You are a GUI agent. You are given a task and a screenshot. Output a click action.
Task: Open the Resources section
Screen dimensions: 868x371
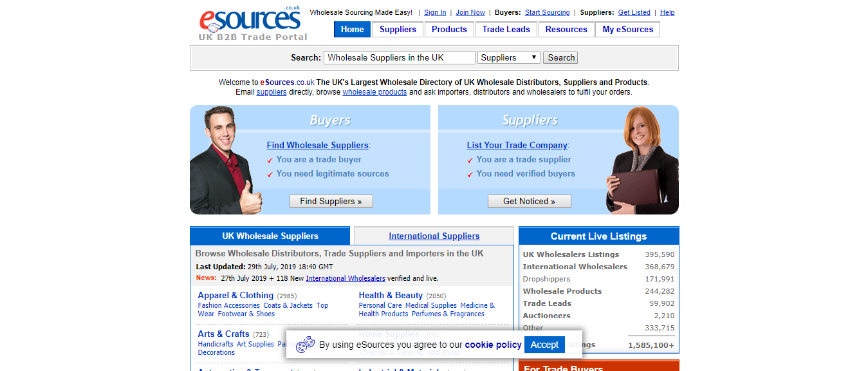pyautogui.click(x=566, y=29)
